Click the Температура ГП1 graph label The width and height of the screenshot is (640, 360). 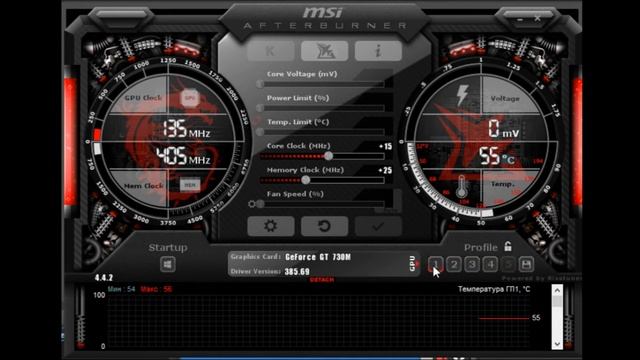coord(494,289)
